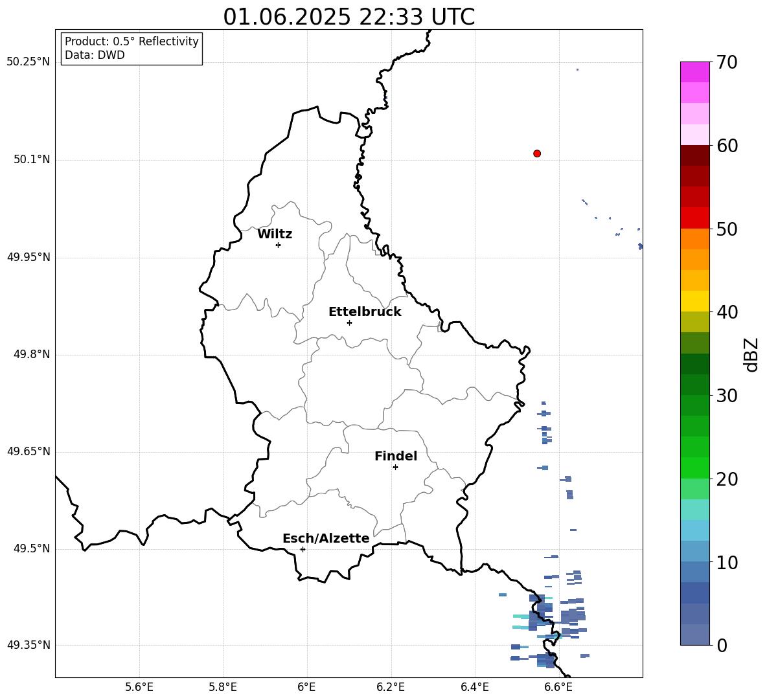767x700 pixels.
Task: Click the Findel station cross marker
Action: pos(395,468)
